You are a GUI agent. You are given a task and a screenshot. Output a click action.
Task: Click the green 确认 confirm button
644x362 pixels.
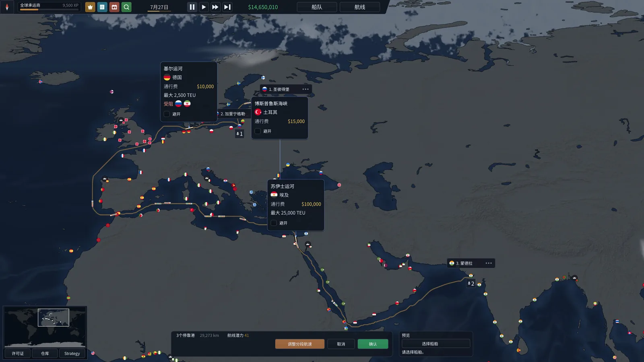pos(373,344)
